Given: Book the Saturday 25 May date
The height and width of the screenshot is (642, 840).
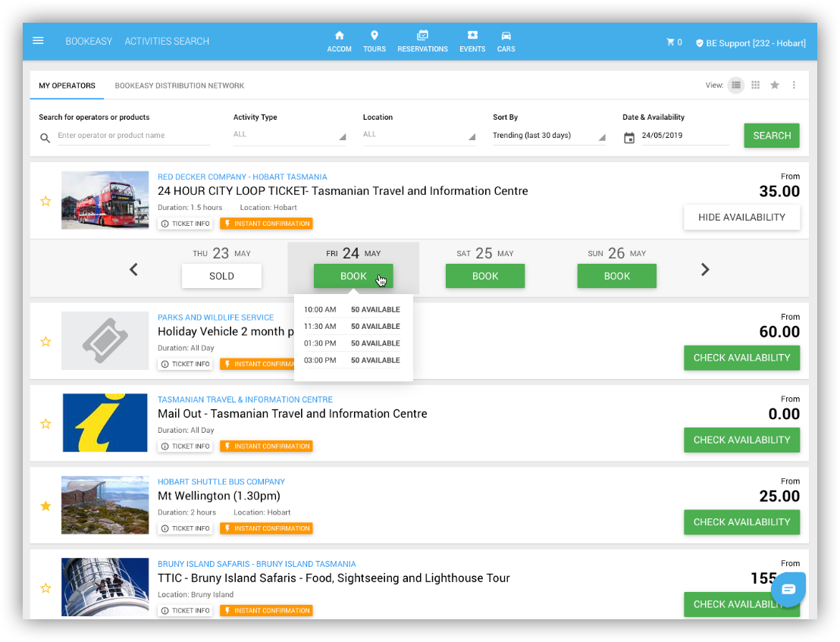Looking at the screenshot, I should click(485, 276).
